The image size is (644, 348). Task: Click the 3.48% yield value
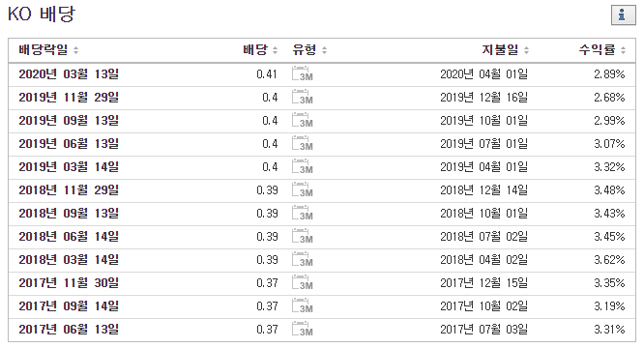[x=609, y=190]
